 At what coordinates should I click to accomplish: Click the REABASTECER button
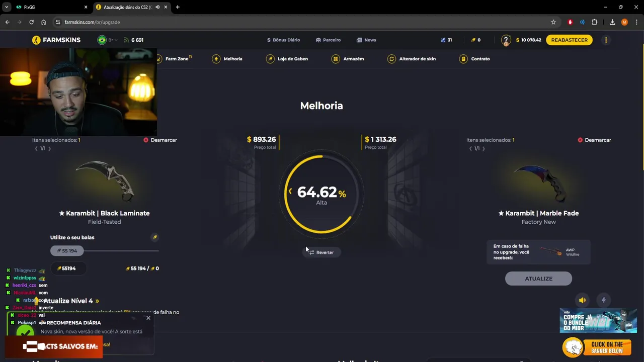(569, 40)
